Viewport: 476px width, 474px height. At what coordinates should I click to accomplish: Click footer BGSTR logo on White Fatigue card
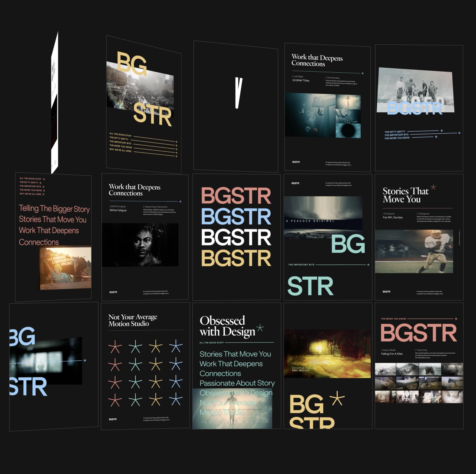click(x=113, y=292)
